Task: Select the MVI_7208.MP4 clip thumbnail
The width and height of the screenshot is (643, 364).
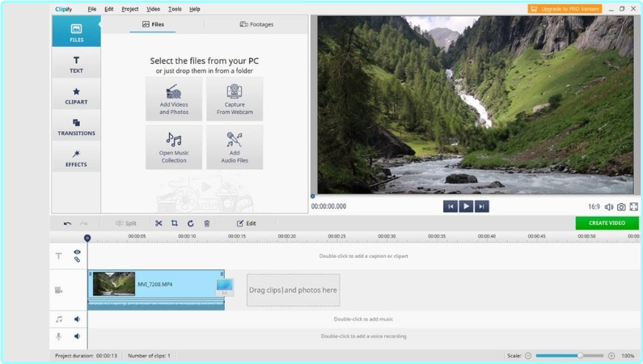Action: 114,284
